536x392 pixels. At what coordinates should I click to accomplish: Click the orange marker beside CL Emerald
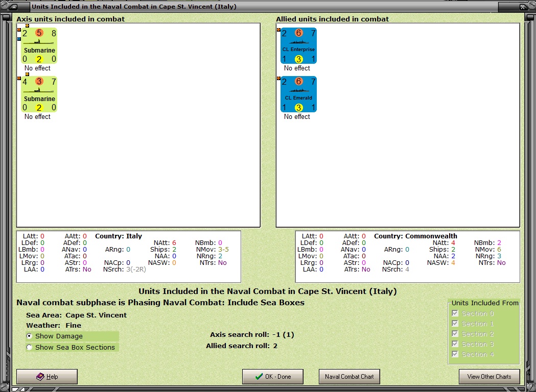point(278,79)
